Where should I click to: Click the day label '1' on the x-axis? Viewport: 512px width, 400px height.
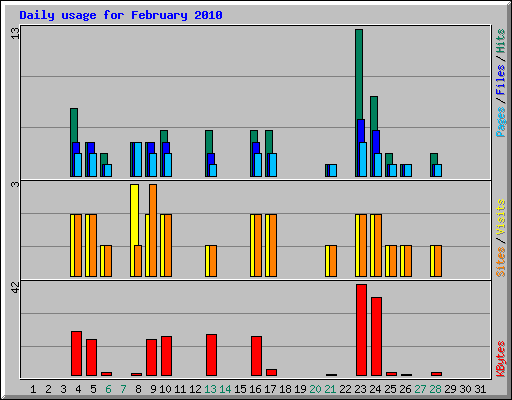click(33, 389)
